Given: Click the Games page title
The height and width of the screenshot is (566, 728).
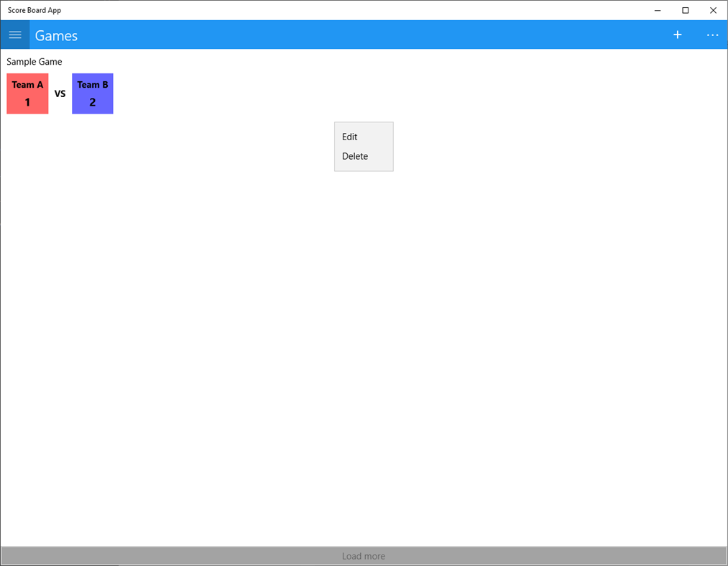Looking at the screenshot, I should click(56, 35).
